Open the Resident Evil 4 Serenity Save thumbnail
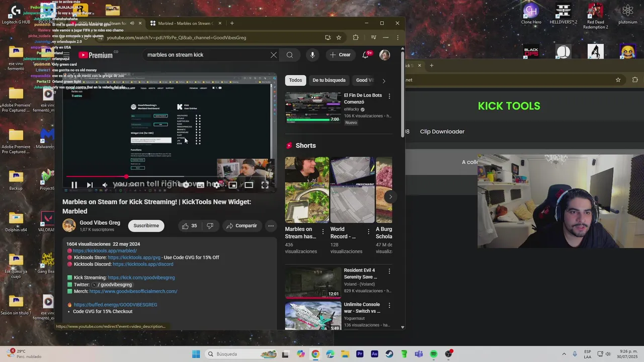Viewport: 644px width, 362px height. click(x=313, y=282)
